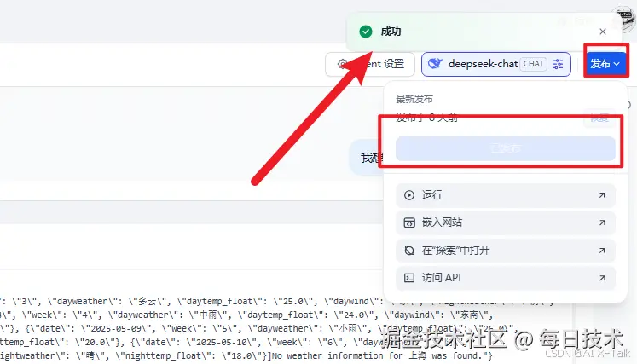
Task: Select 运行 in the publish menu
Action: point(506,195)
